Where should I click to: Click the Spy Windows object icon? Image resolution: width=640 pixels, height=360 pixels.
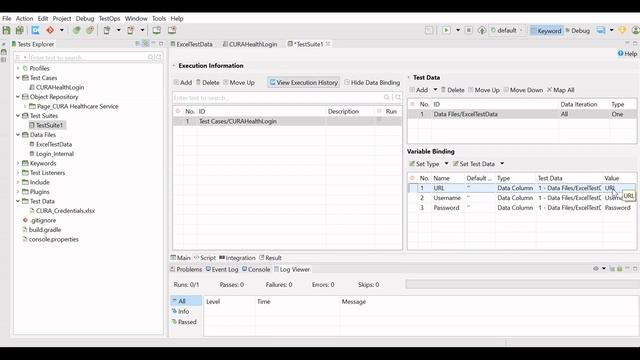172,30
